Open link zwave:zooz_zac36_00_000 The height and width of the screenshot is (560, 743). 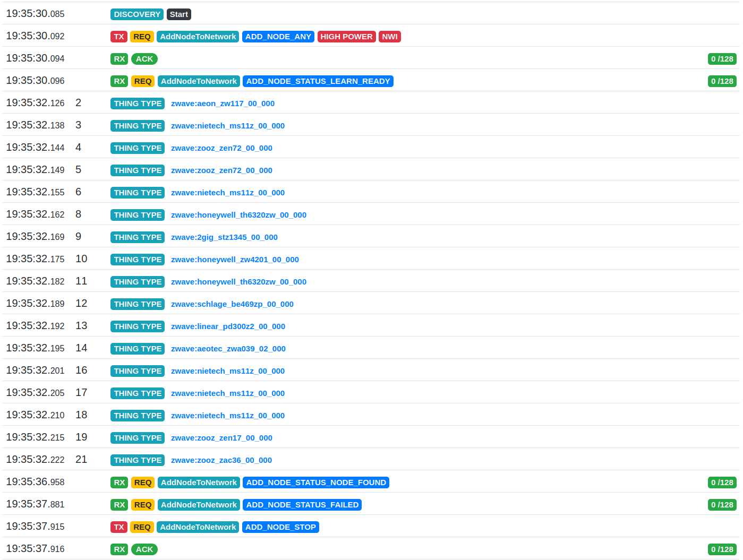click(221, 460)
